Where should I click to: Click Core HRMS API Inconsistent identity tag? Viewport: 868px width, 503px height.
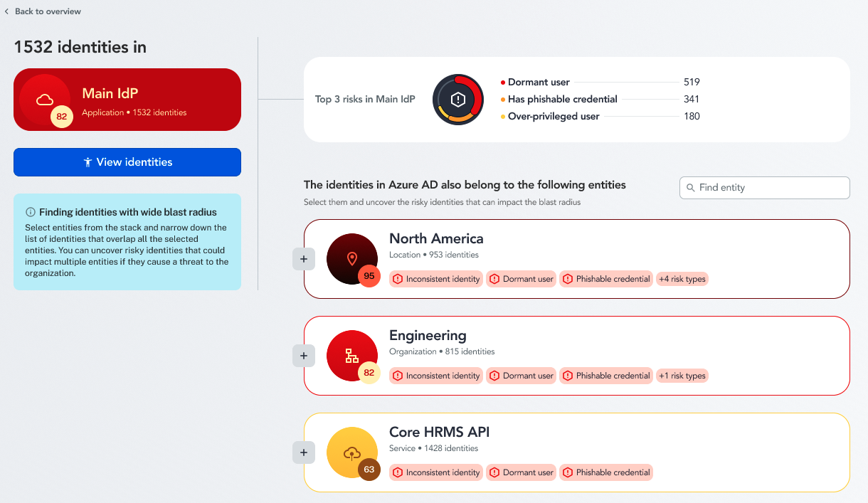click(436, 472)
